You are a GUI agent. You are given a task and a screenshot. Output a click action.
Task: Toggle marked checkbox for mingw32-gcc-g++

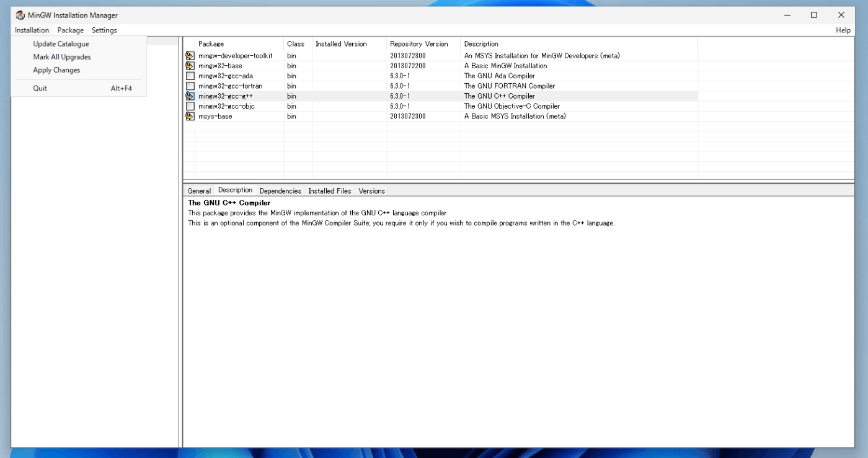click(190, 96)
